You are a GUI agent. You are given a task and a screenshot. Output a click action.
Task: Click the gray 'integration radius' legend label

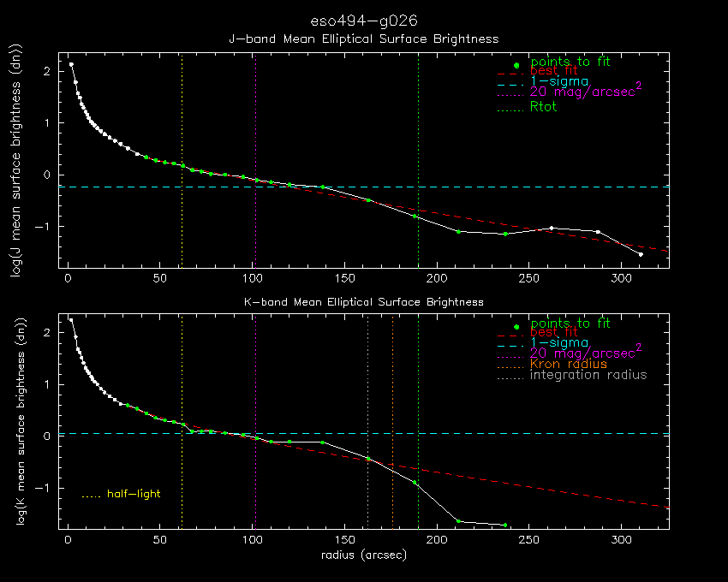pos(588,375)
